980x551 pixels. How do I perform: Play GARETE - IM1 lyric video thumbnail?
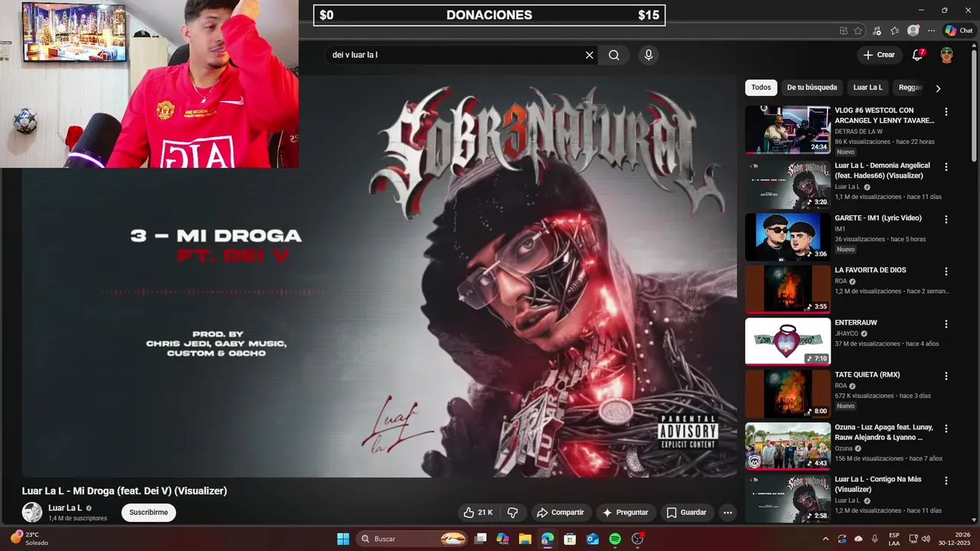(x=788, y=237)
